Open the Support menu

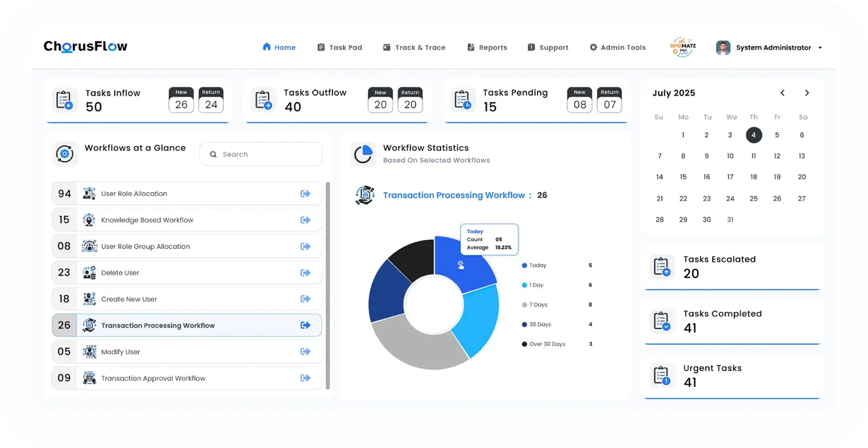[548, 48]
